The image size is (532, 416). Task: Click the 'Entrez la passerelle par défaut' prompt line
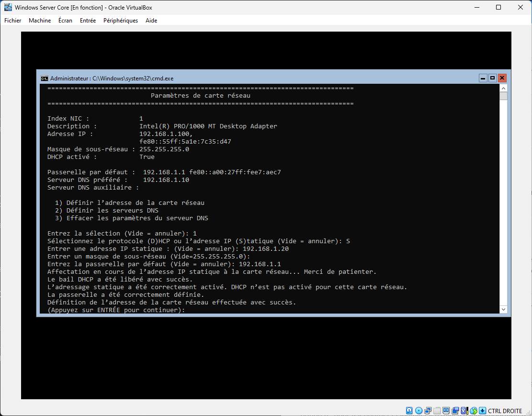pyautogui.click(x=164, y=264)
